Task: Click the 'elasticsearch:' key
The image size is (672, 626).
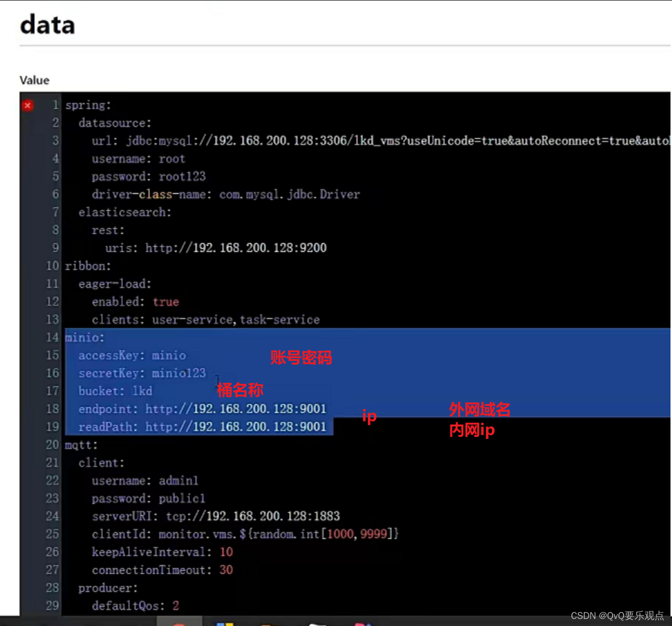Action: click(x=124, y=212)
